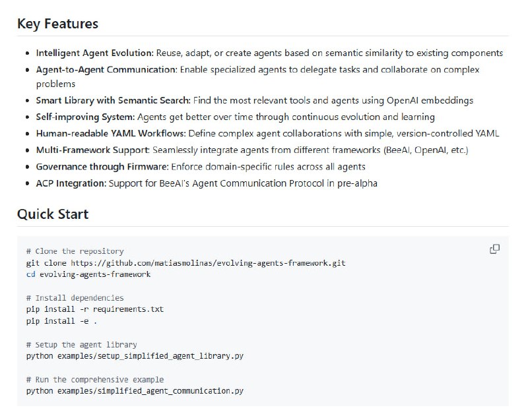Click the Self-improving System bullet
The width and height of the screenshot is (528, 420).
coord(85,117)
